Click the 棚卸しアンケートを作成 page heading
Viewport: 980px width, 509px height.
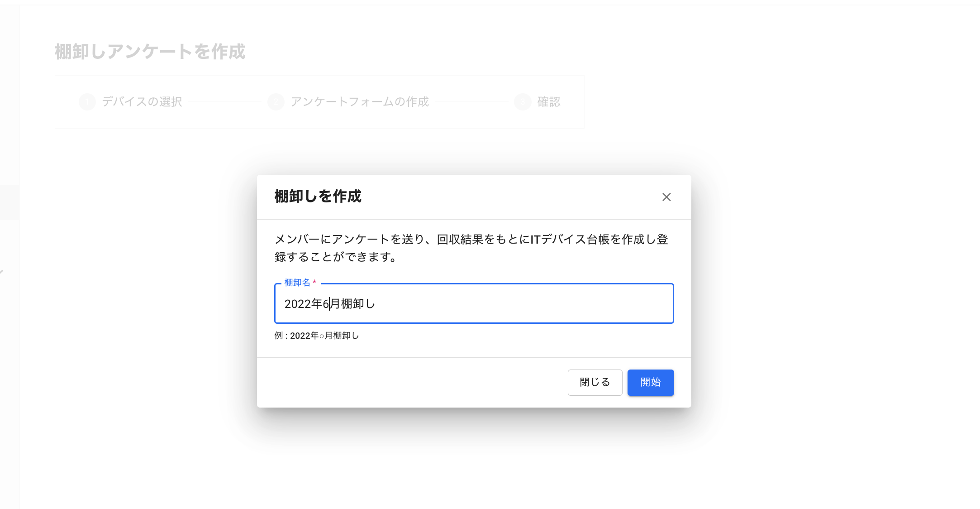click(150, 52)
